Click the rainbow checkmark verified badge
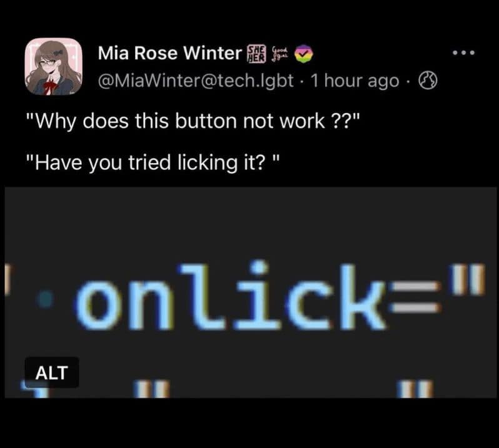Screen dimensions: 499x448 [x=304, y=54]
